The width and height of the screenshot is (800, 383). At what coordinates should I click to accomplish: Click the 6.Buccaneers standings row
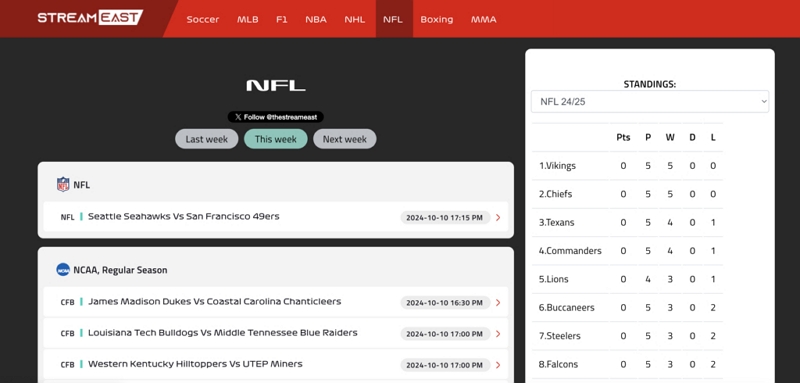coord(628,308)
